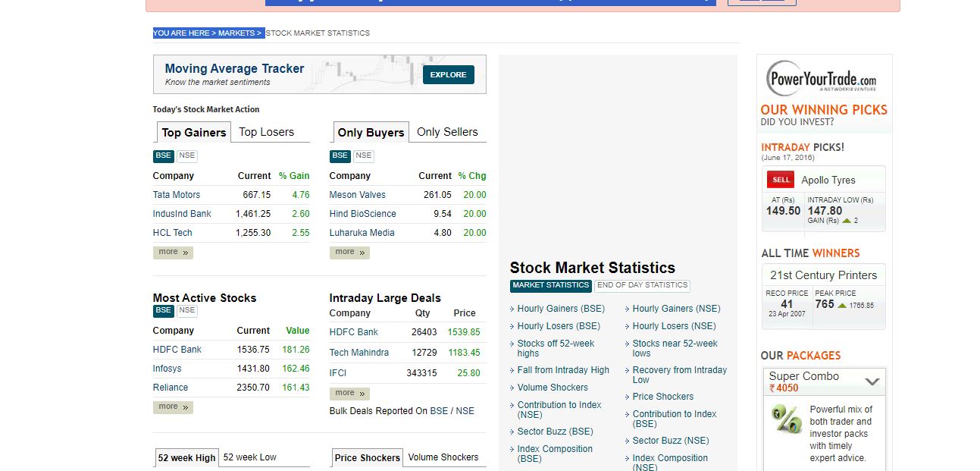The width and height of the screenshot is (980, 471).
Task: Toggle BSE under Only Buyers
Action: [340, 155]
